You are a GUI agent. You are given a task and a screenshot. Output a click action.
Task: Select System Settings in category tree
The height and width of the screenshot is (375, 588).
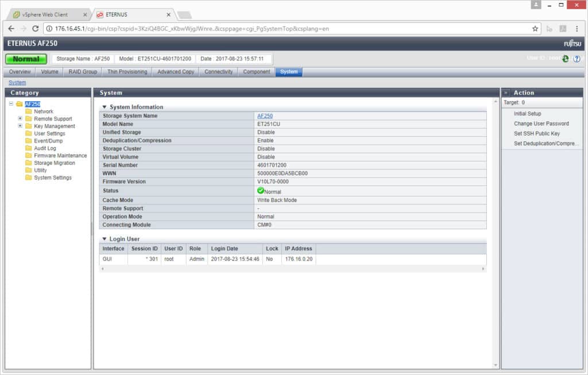point(52,177)
